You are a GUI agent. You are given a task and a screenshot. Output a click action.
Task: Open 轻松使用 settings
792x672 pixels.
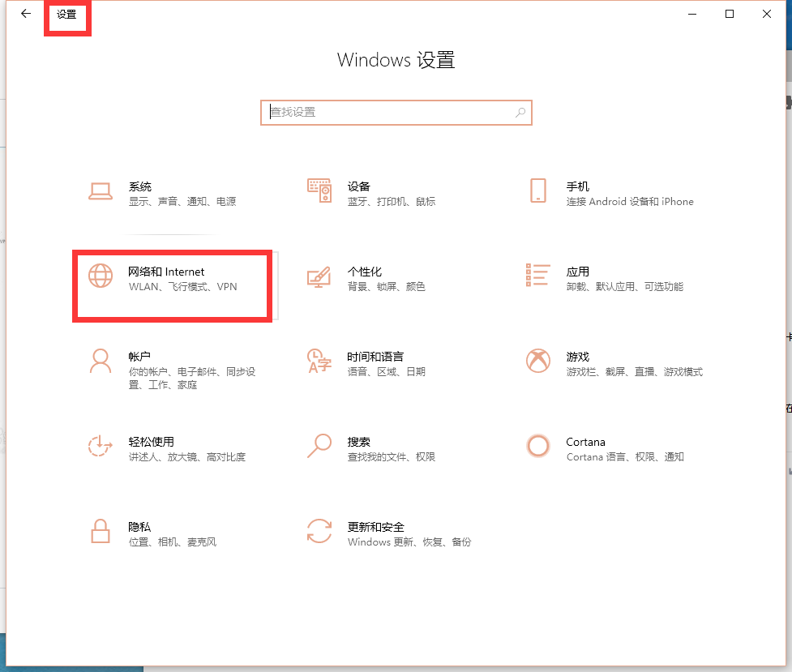[x=151, y=442]
